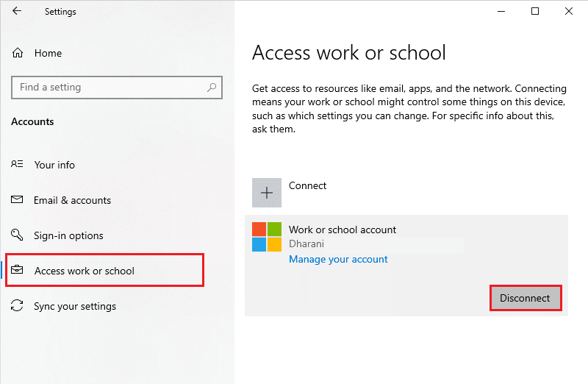Image resolution: width=588 pixels, height=384 pixels.
Task: Open Email & accounts page
Action: (x=72, y=200)
